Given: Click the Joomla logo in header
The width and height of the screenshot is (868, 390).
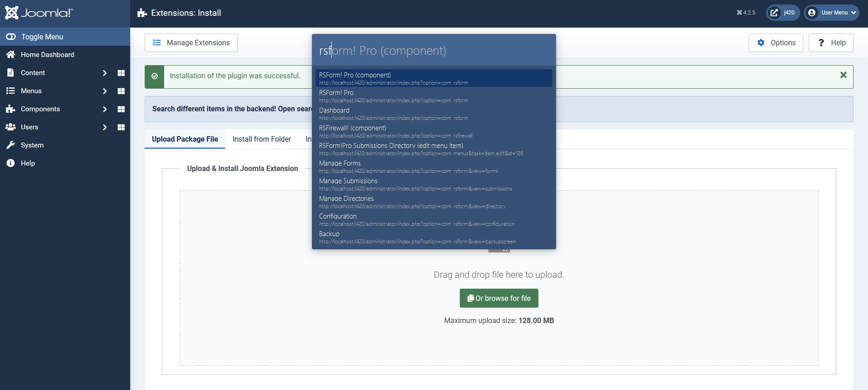Looking at the screenshot, I should pyautogui.click(x=39, y=13).
